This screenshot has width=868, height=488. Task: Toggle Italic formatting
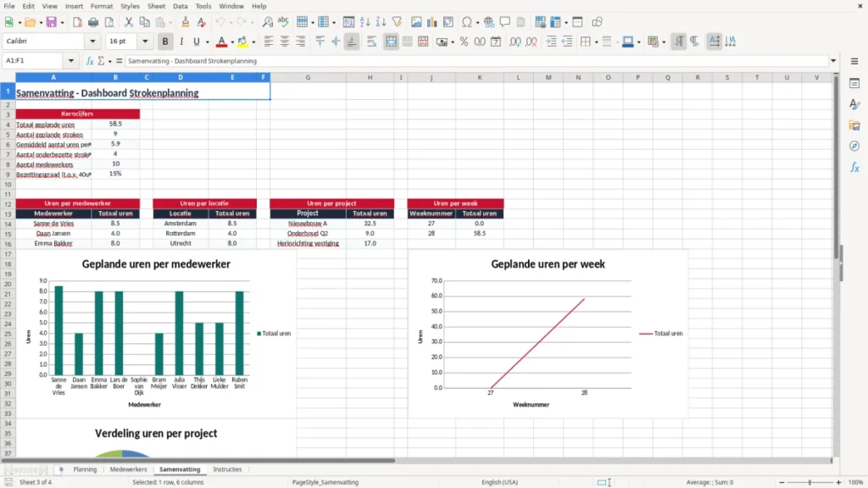click(181, 42)
